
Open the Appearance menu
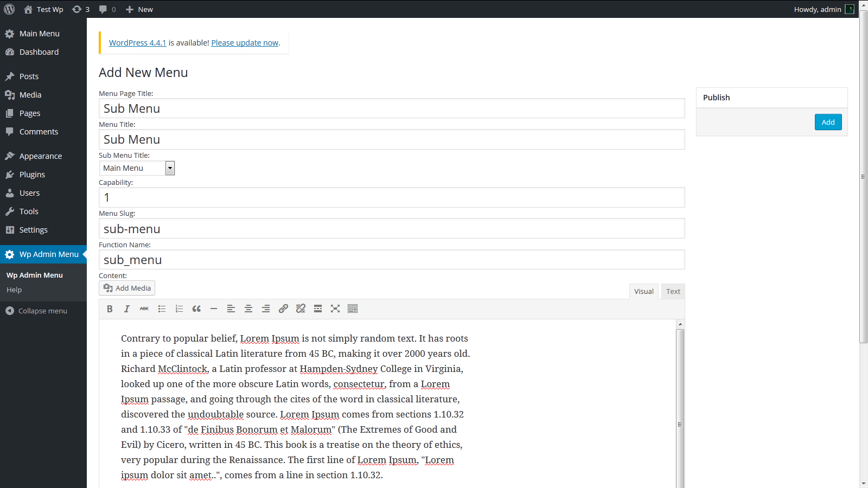pyautogui.click(x=43, y=156)
